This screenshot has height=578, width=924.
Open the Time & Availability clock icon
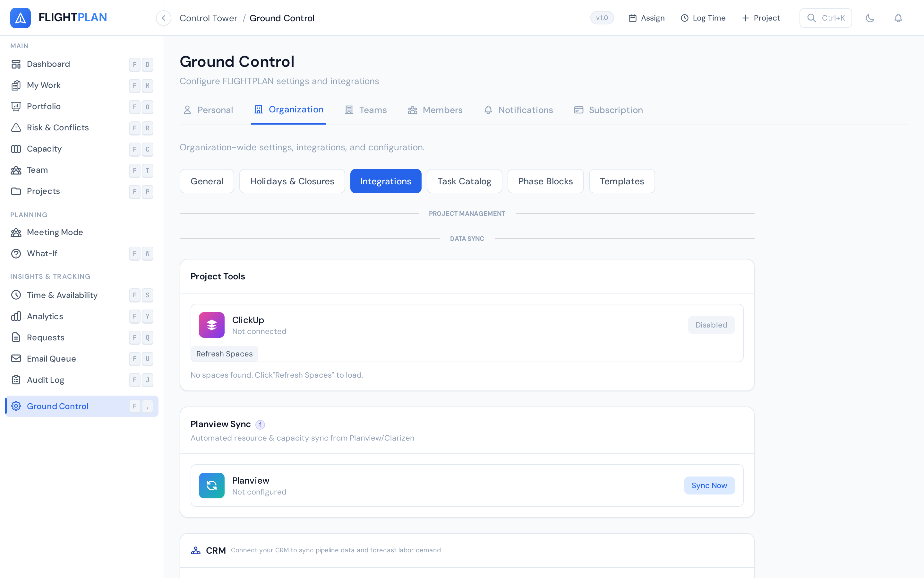(16, 295)
